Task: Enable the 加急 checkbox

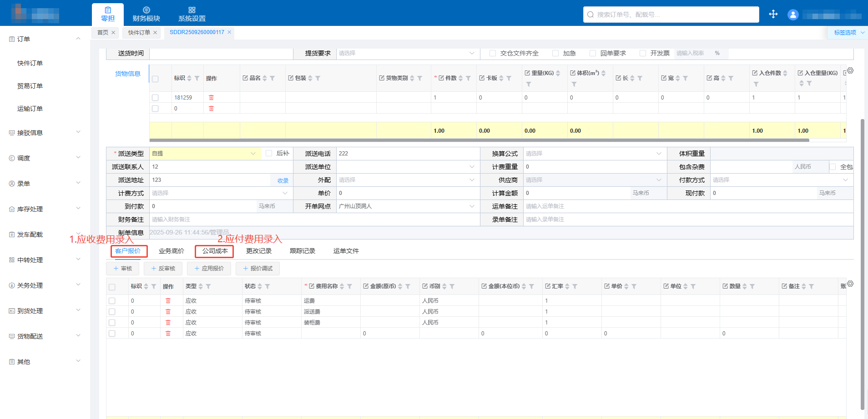Action: [555, 53]
